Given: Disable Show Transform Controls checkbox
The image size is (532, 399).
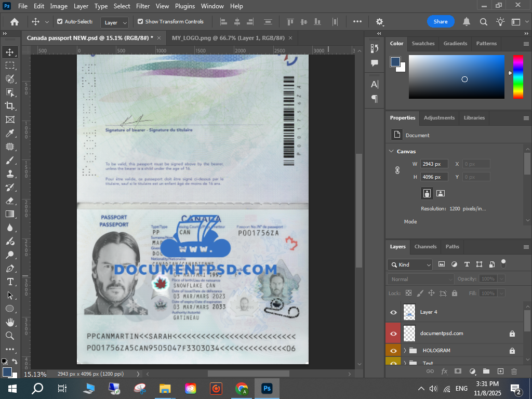Looking at the screenshot, I should [140, 22].
